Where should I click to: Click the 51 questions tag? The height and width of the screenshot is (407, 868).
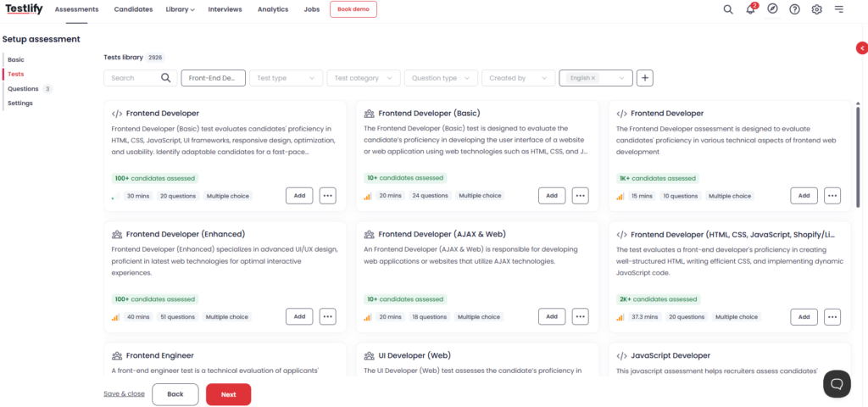pos(176,317)
